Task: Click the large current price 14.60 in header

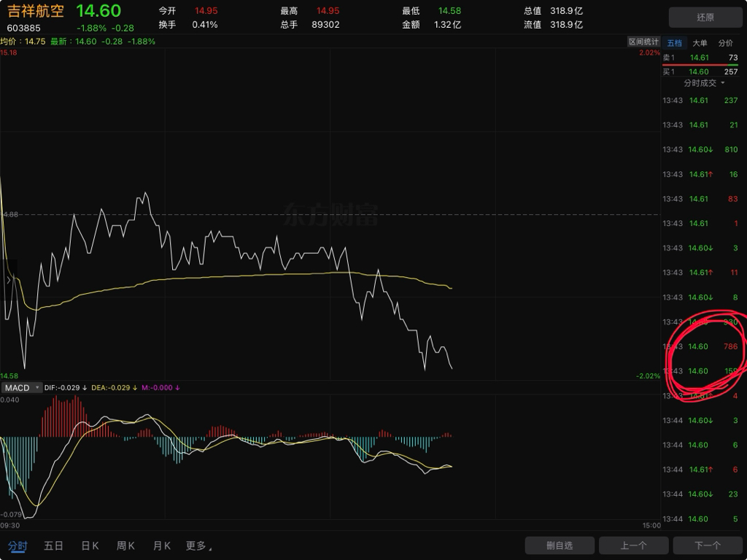Action: pos(98,11)
